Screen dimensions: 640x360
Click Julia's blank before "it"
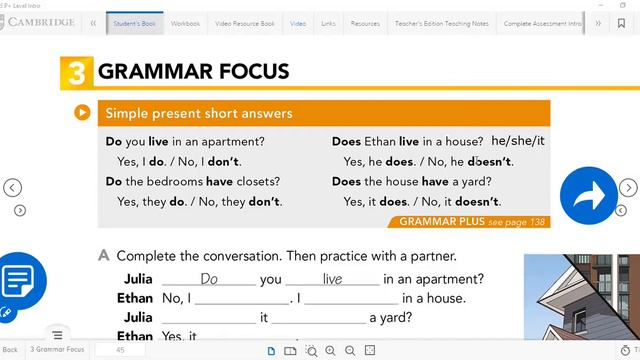click(209, 318)
